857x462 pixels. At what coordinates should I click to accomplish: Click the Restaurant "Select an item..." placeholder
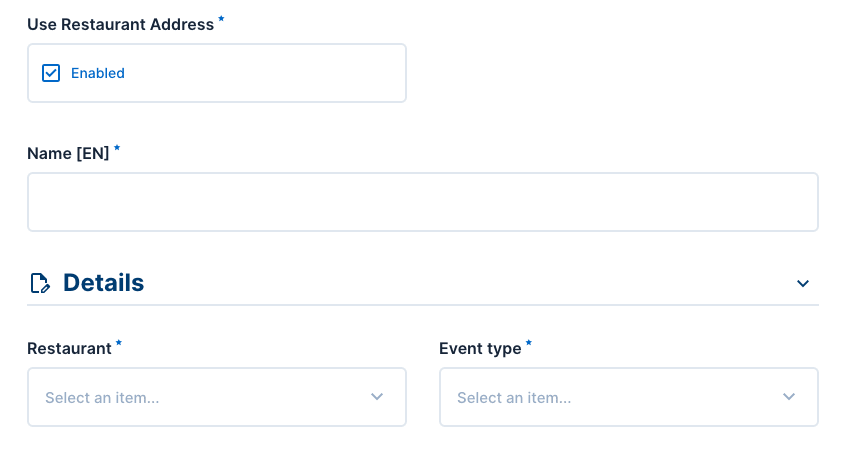pyautogui.click(x=102, y=398)
